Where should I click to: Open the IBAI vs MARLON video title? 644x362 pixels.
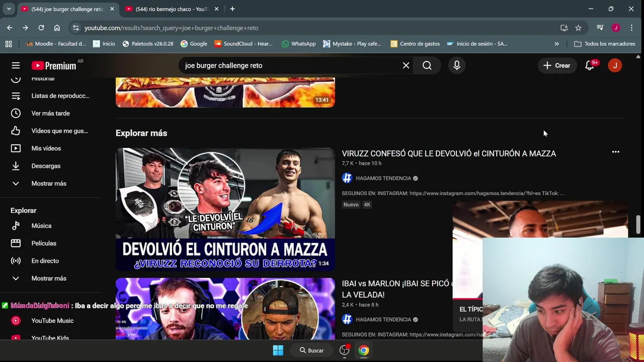coord(397,289)
